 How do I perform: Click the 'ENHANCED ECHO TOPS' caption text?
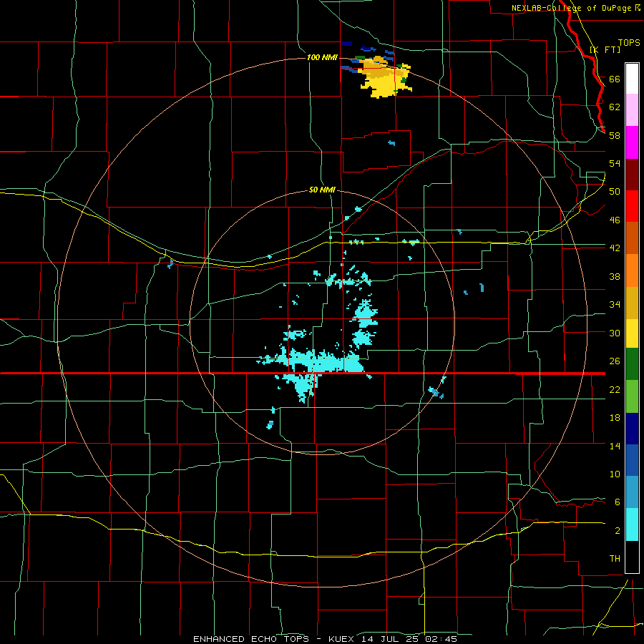[251, 639]
